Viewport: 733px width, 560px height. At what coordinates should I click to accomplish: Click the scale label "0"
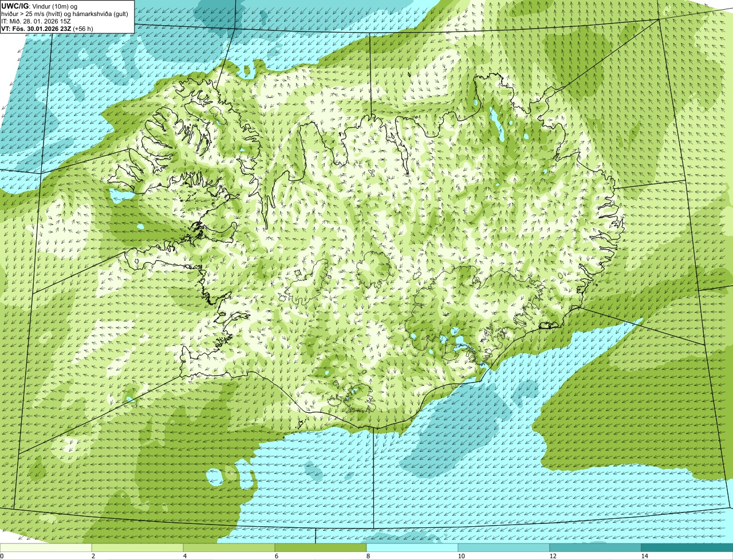(2, 556)
